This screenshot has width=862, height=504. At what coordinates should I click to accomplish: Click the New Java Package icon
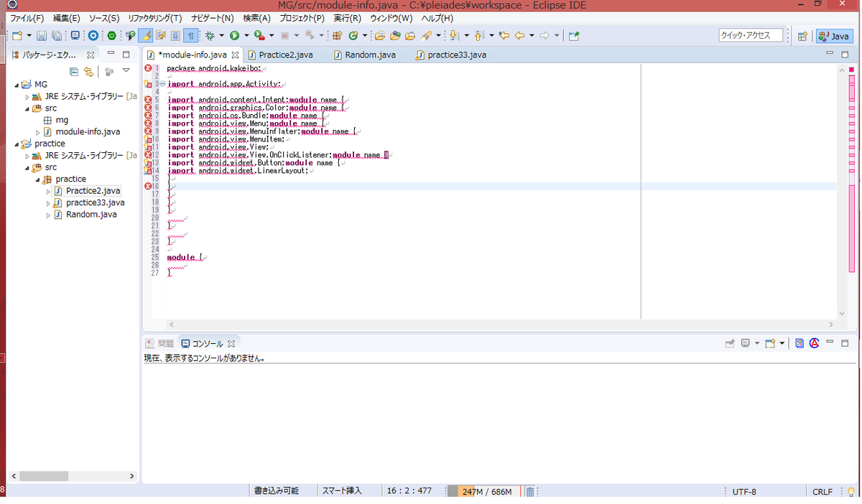337,35
